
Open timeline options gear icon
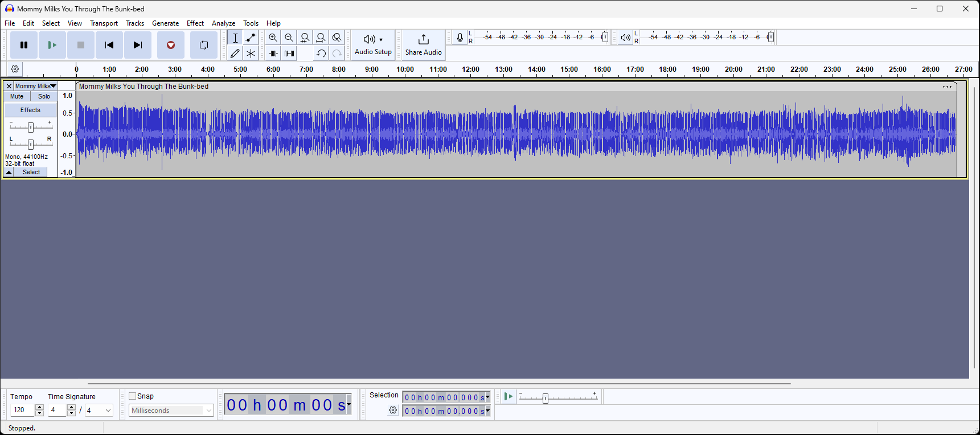(x=15, y=69)
